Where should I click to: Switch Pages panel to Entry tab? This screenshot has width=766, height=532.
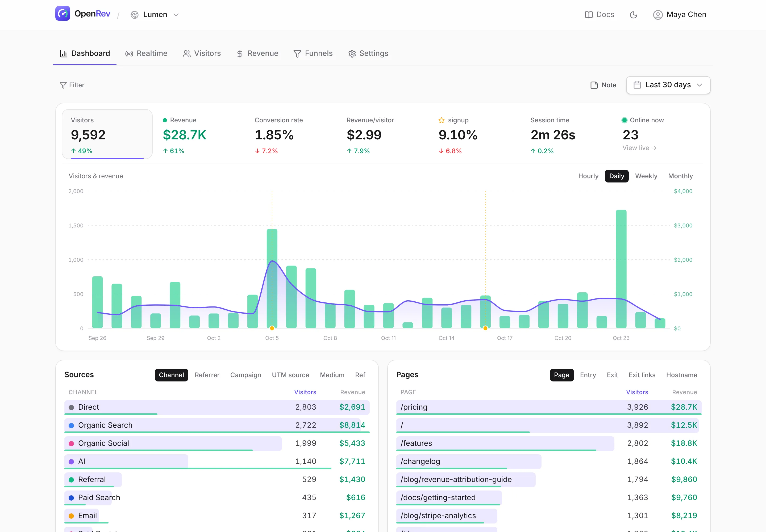[588, 375]
